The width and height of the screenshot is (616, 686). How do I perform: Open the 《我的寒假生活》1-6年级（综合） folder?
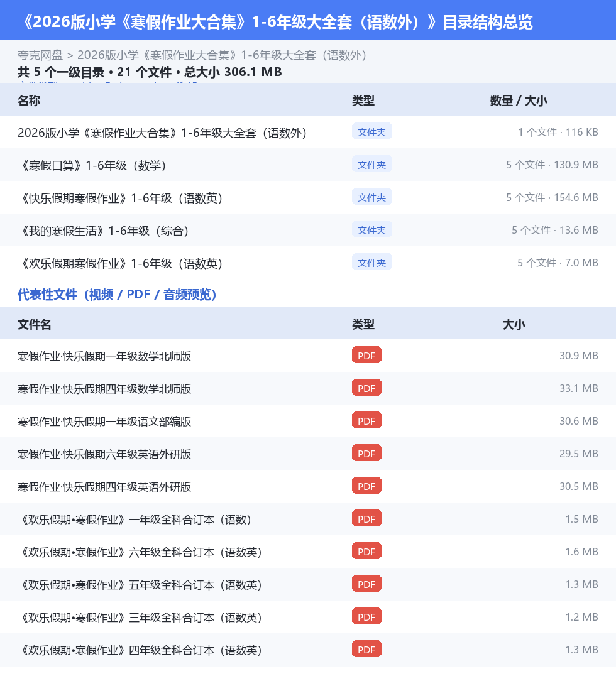click(104, 231)
